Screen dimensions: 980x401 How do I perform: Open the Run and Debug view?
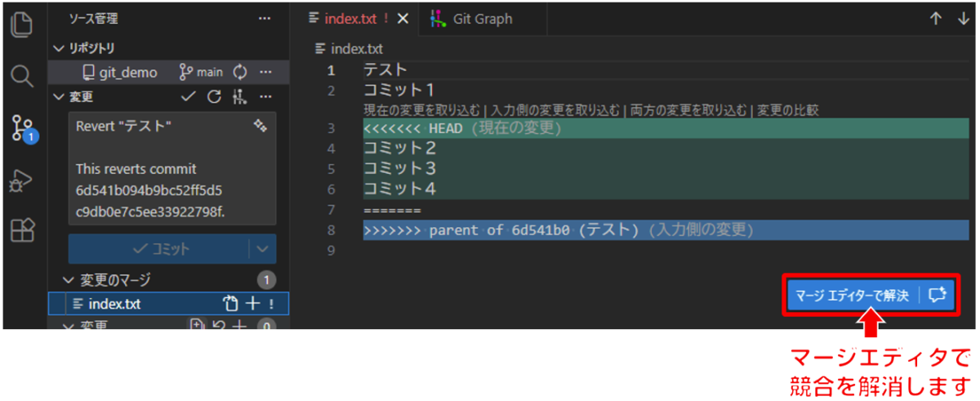pos(22,180)
